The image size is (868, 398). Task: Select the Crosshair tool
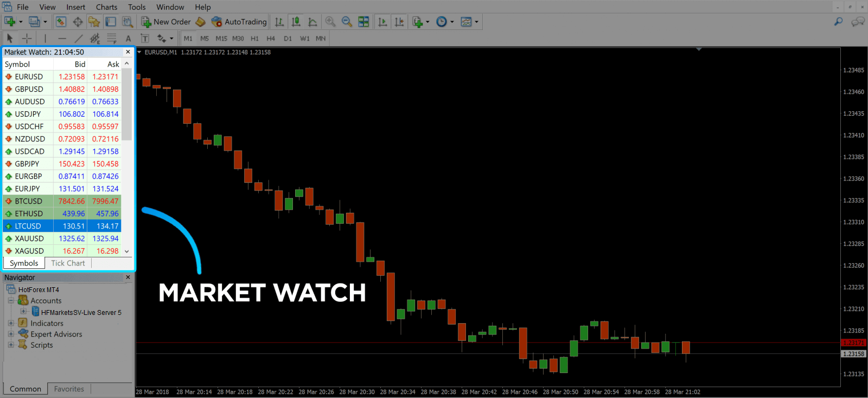click(x=27, y=39)
